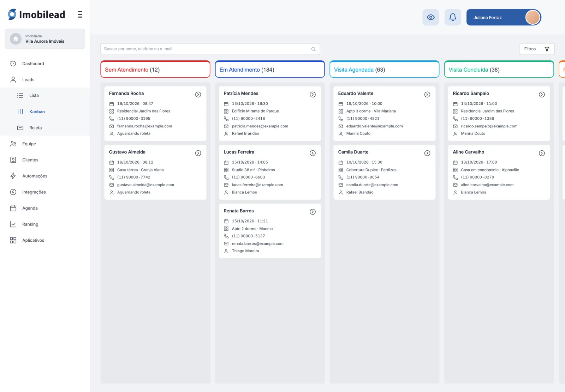This screenshot has width=565, height=392.
Task: Open Aline Carvalho card arrow
Action: (x=542, y=153)
